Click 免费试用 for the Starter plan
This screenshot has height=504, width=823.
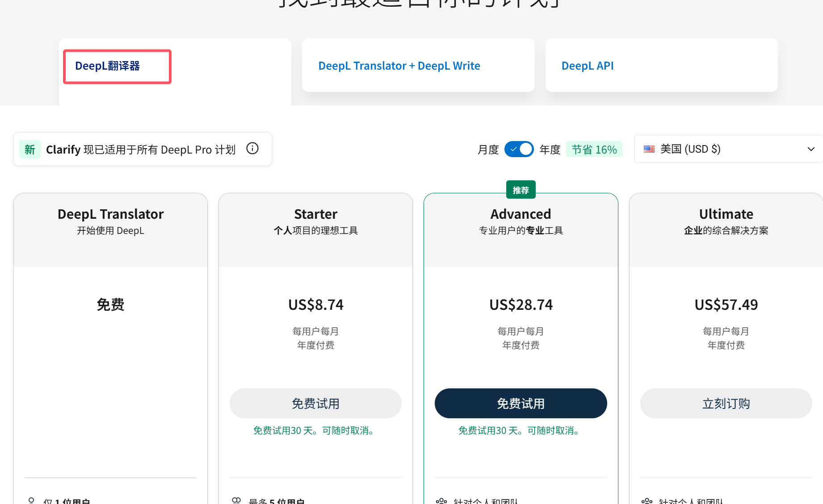pyautogui.click(x=315, y=403)
